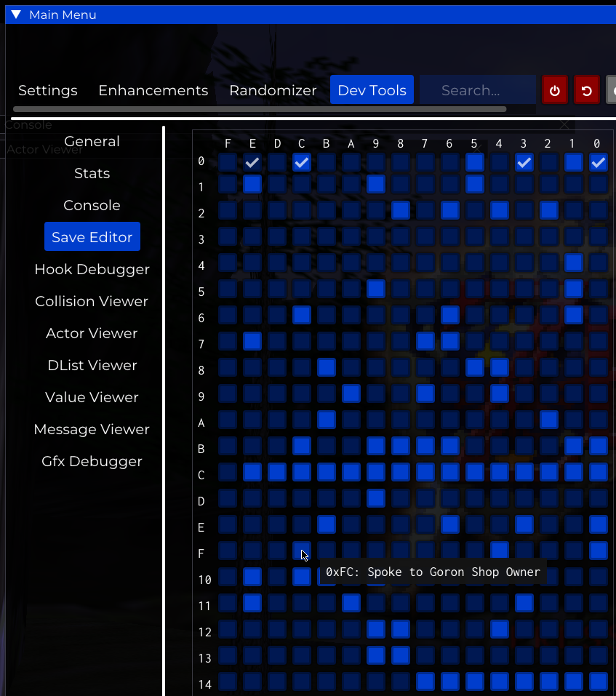This screenshot has height=696, width=616.
Task: Open the Actor Viewer sidebar section
Action: click(92, 333)
